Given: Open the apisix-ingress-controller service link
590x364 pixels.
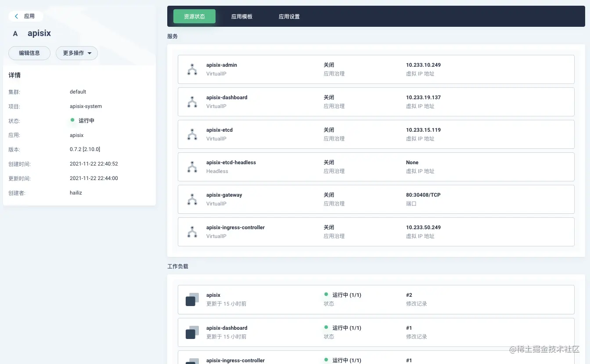Looking at the screenshot, I should click(236, 227).
